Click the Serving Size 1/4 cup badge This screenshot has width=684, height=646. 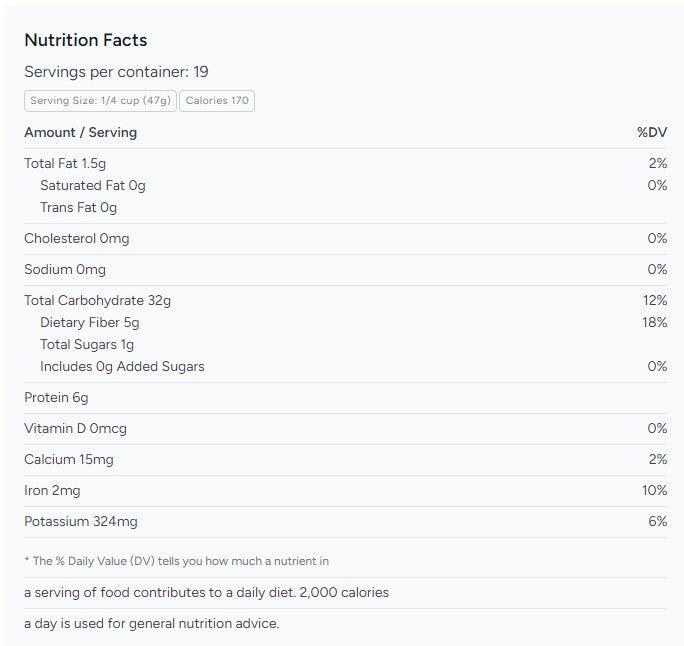(101, 100)
